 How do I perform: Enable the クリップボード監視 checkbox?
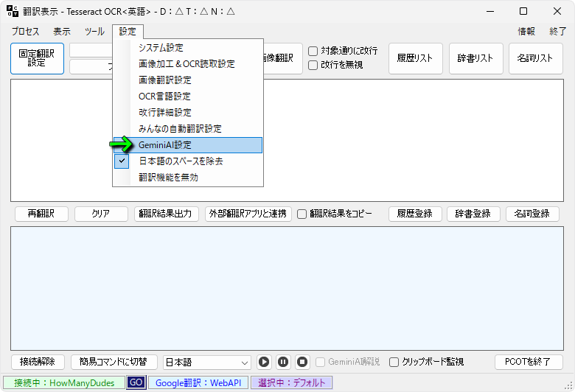tap(394, 362)
